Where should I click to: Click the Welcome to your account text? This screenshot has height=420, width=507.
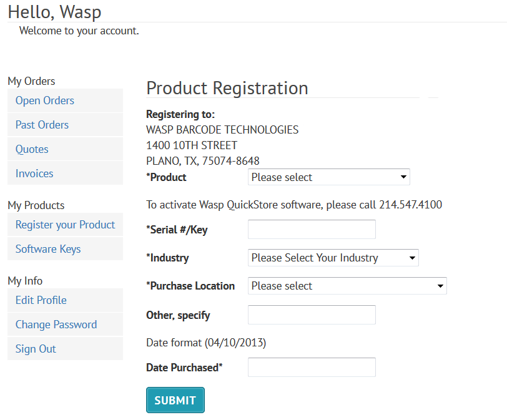(x=79, y=31)
